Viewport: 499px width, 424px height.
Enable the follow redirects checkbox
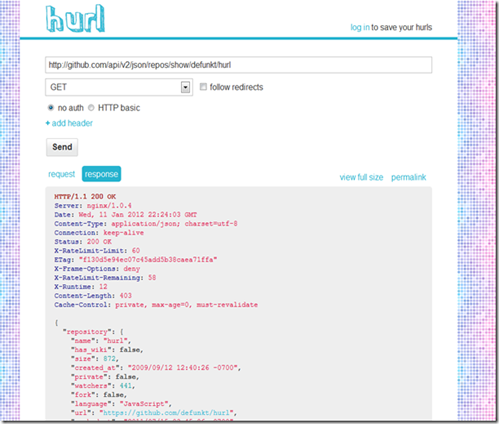(x=203, y=87)
